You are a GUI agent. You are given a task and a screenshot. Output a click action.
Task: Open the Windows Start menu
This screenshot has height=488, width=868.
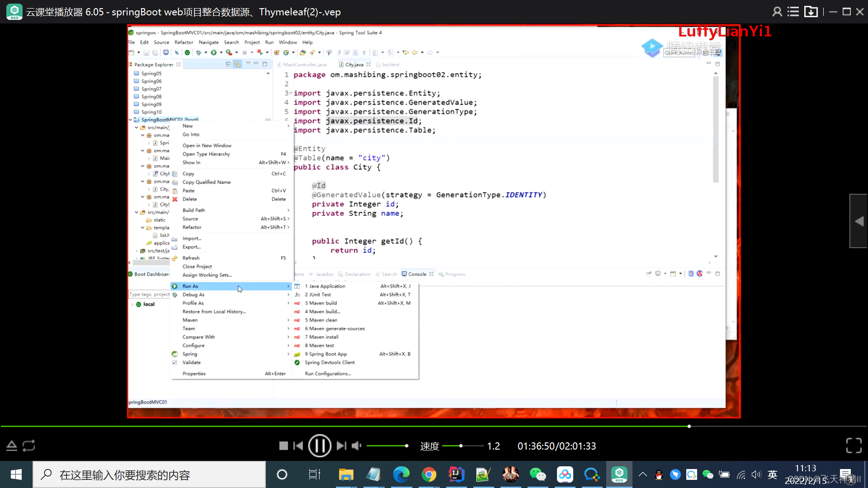[16, 474]
